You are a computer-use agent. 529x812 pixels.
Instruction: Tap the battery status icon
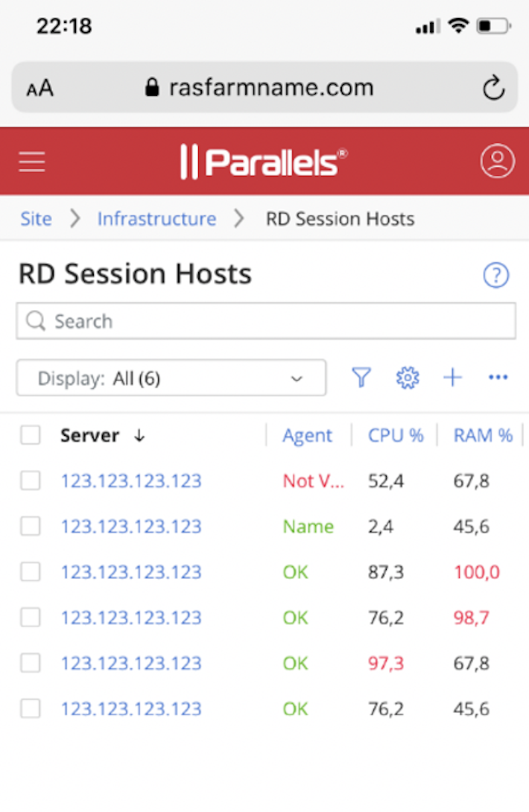point(494,25)
